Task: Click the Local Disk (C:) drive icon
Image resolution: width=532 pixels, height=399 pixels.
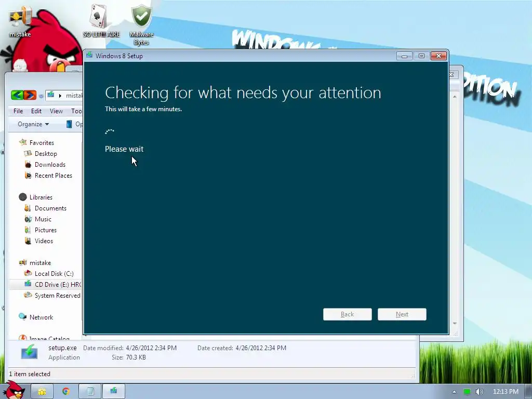Action: click(x=28, y=273)
